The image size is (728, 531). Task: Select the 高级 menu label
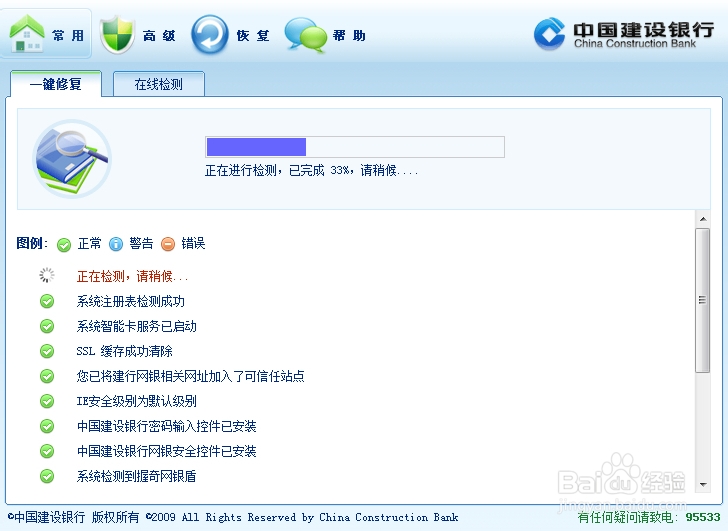[x=159, y=35]
